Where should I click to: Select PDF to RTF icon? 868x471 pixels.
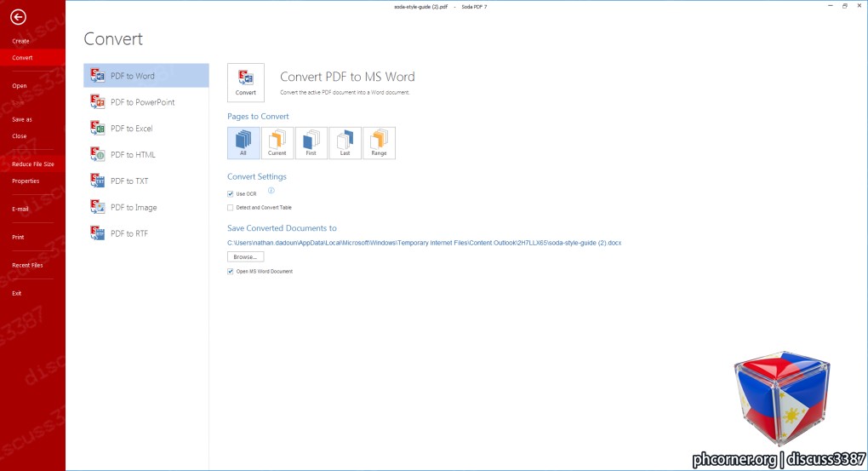98,233
